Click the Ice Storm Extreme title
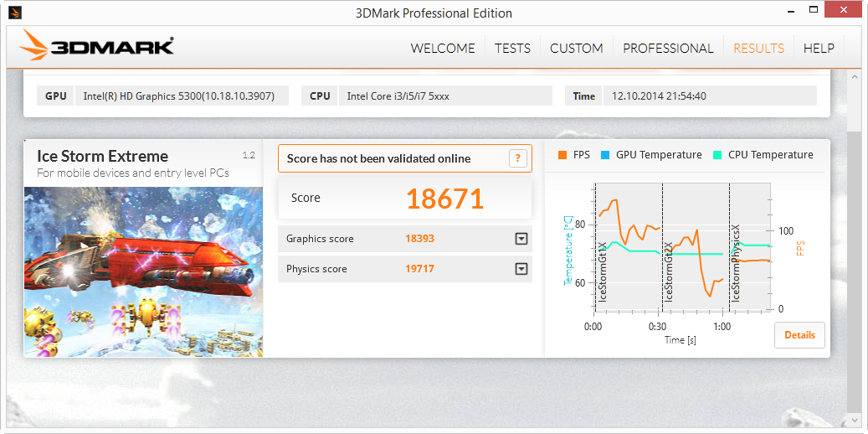The height and width of the screenshot is (434, 868). (x=102, y=156)
